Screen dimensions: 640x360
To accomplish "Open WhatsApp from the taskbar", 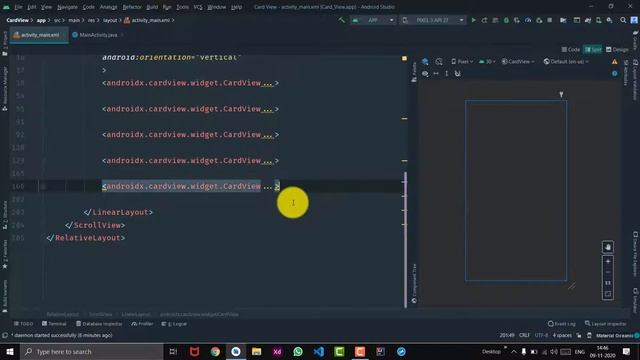I will [298, 351].
